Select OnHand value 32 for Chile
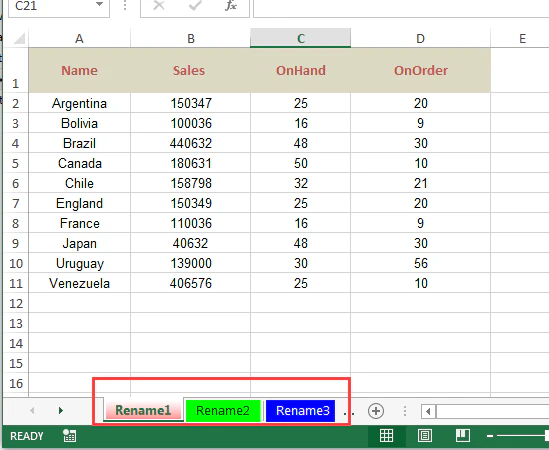The height and width of the screenshot is (450, 549). (x=300, y=183)
